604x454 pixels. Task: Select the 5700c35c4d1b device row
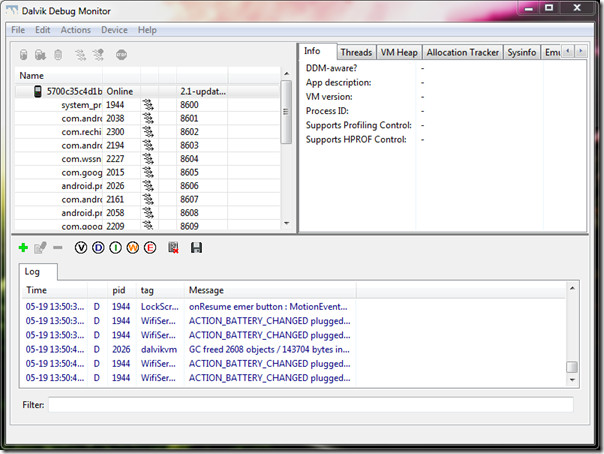click(147, 91)
